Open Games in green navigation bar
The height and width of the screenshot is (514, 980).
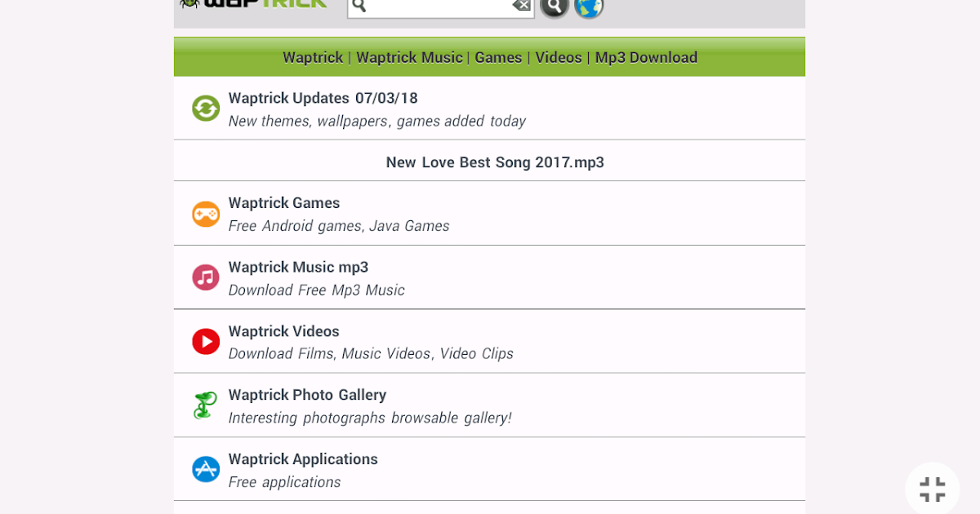tap(498, 58)
